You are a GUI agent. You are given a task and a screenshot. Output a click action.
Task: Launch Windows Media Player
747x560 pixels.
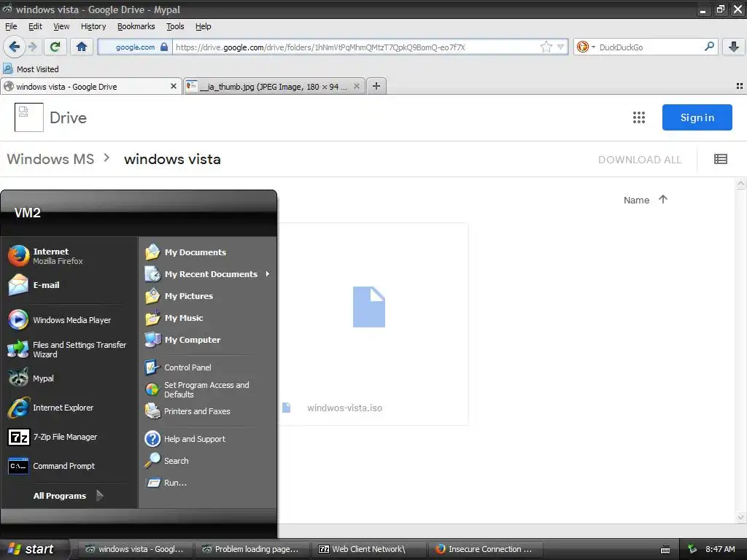(x=70, y=320)
